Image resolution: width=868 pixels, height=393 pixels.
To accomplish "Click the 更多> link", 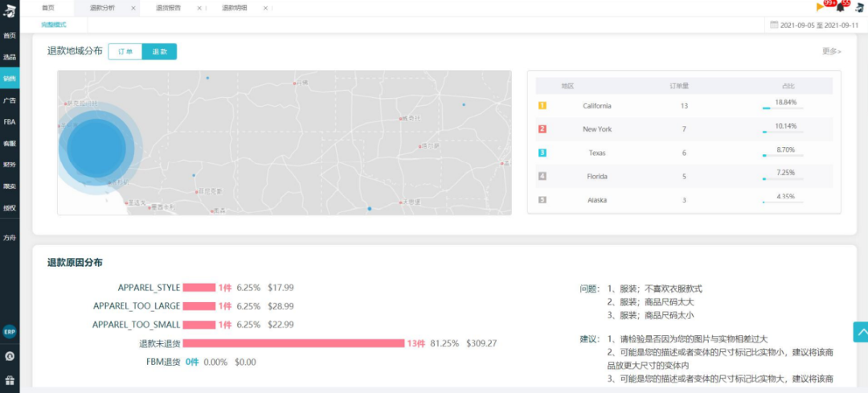I will click(x=832, y=51).
